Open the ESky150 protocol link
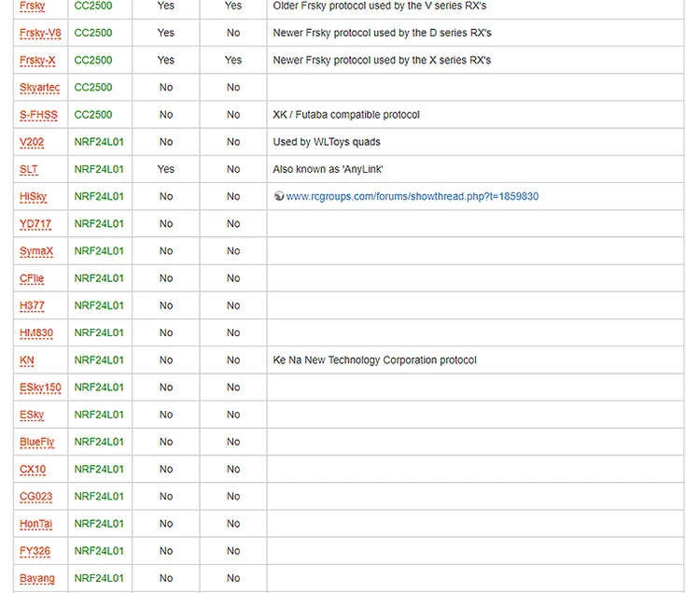700x593 pixels. (40, 388)
